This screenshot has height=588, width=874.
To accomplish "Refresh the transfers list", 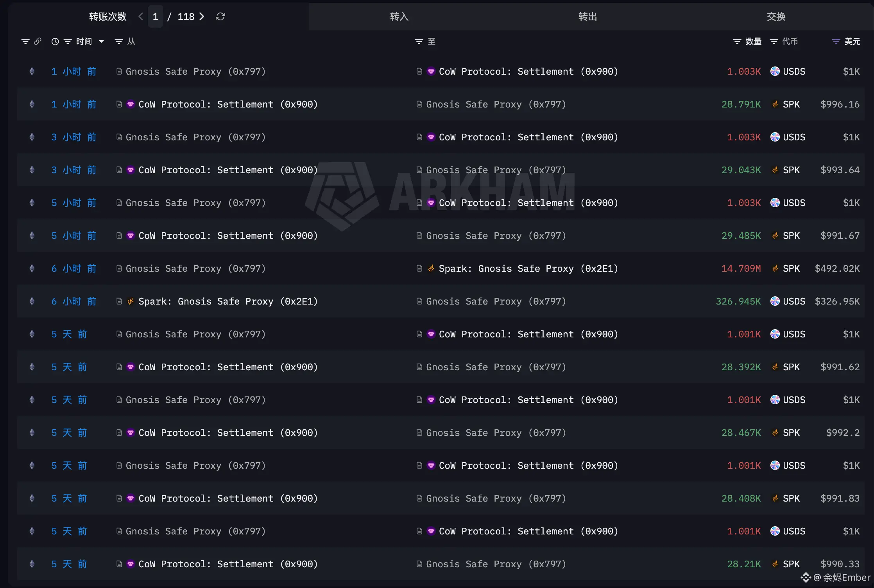I will coord(220,16).
